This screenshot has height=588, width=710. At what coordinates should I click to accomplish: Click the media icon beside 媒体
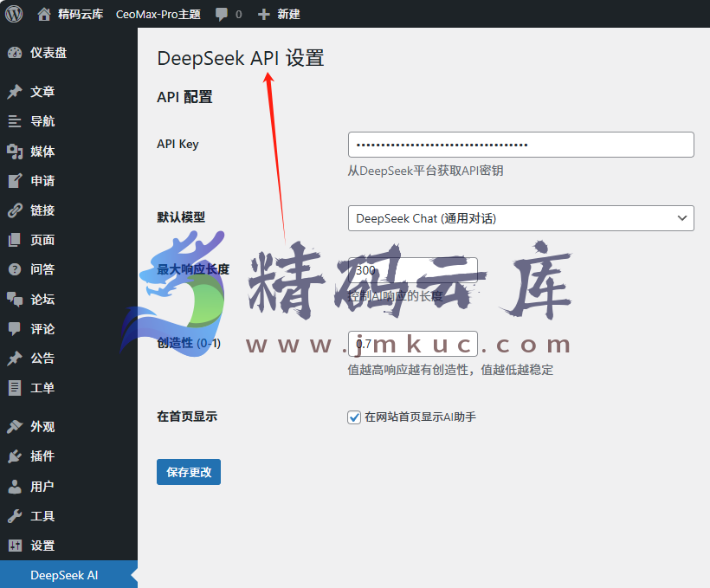click(15, 152)
